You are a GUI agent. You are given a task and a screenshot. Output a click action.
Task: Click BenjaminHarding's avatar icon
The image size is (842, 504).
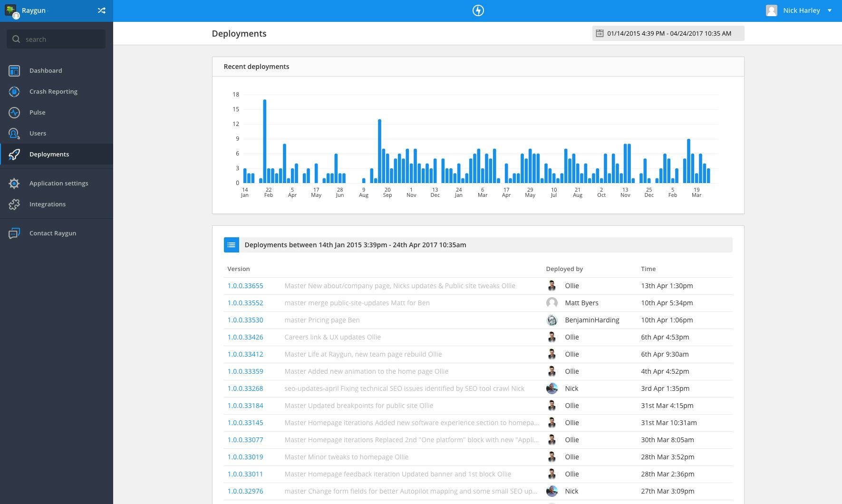[552, 320]
